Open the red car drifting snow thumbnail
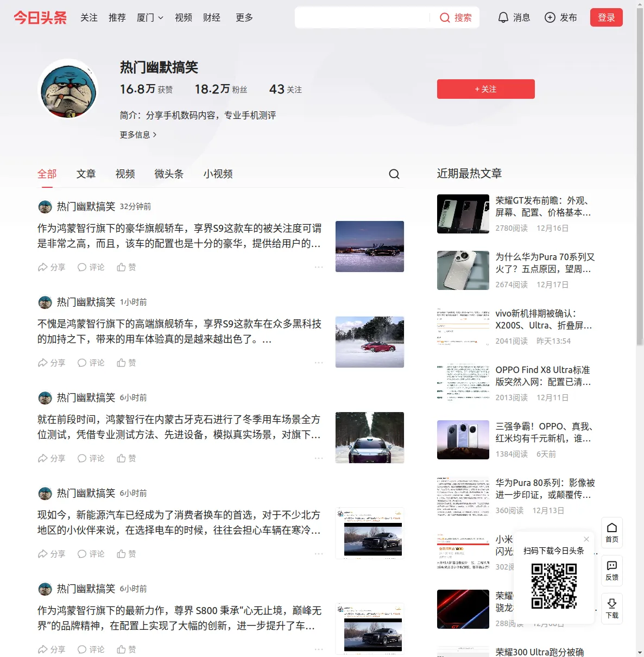The width and height of the screenshot is (644, 657). click(370, 342)
